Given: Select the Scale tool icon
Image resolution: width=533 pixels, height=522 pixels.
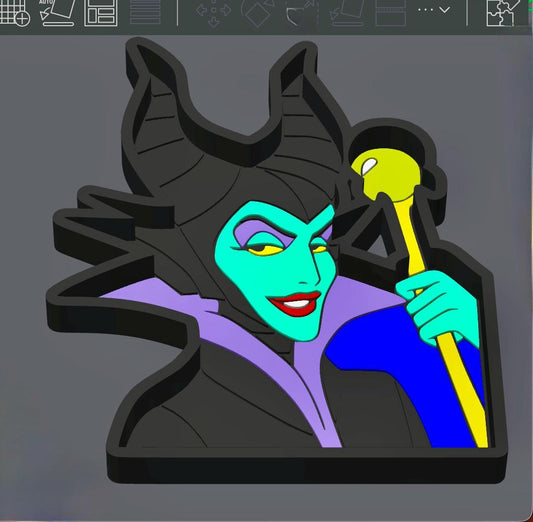Looking at the screenshot, I should (x=301, y=13).
